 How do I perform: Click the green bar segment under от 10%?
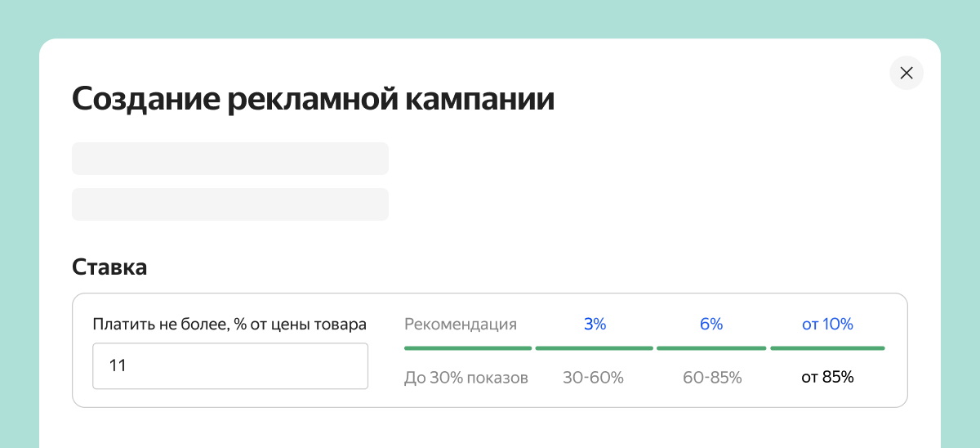coord(827,348)
